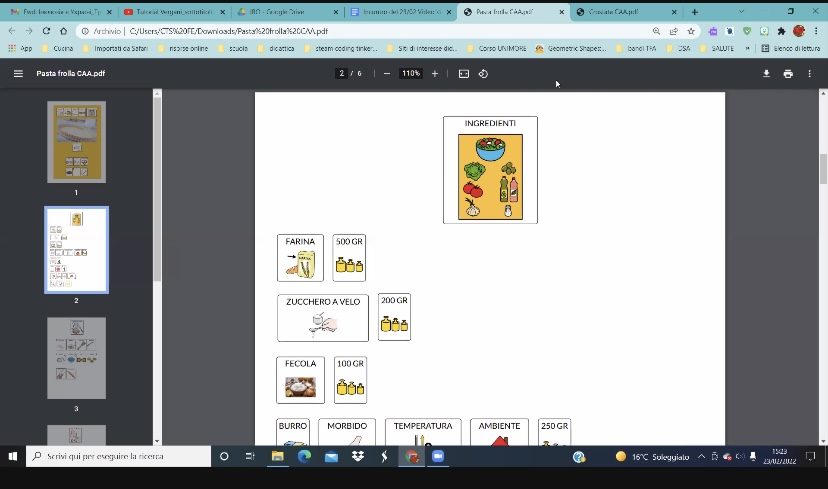Go forward in browser history

[29, 31]
